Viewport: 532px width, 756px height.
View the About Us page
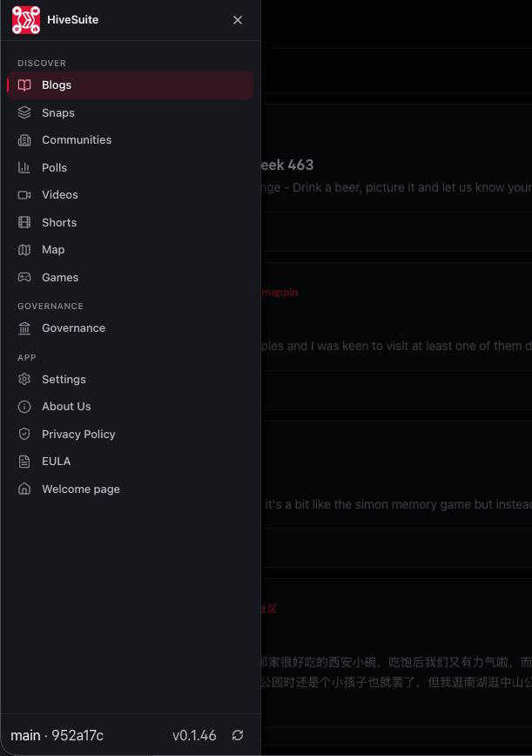click(x=130, y=407)
